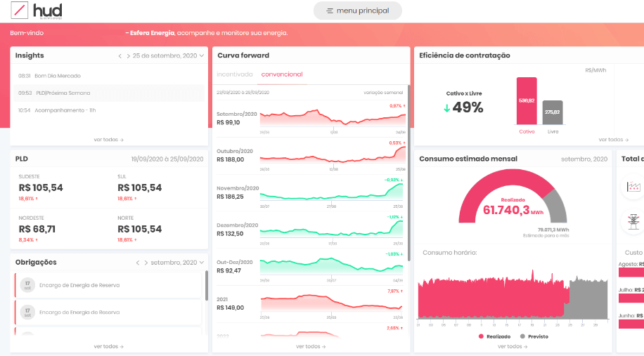Viewport: 644px width, 356px height.
Task: Toggle the Realizado legend item
Action: [495, 336]
